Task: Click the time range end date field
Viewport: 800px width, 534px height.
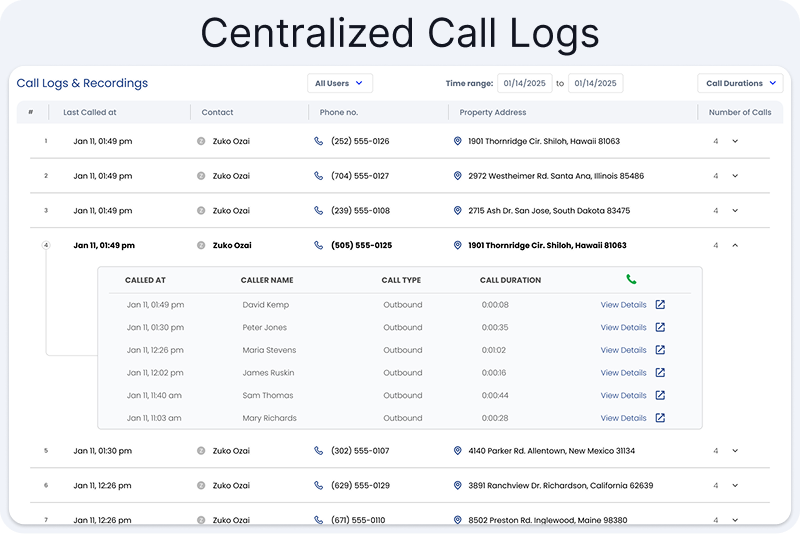Action: pyautogui.click(x=595, y=84)
